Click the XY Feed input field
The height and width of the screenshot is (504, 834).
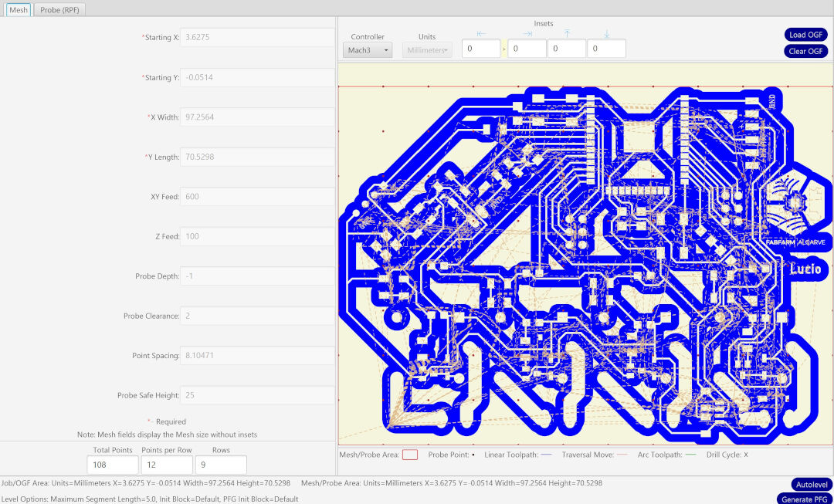click(x=257, y=197)
